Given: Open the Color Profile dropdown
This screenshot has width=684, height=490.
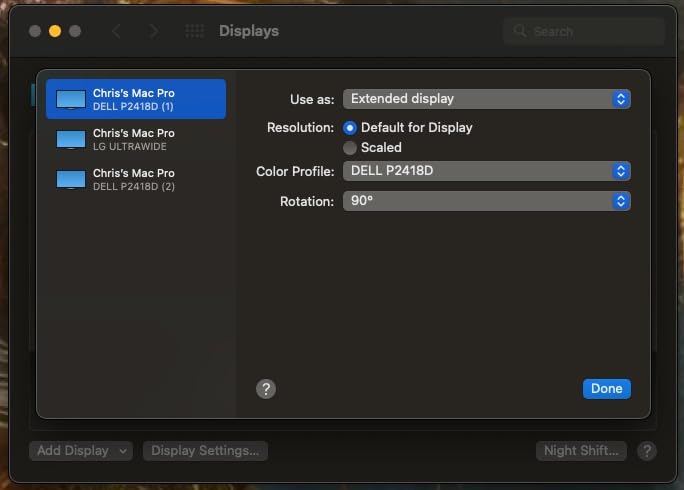Looking at the screenshot, I should tap(486, 171).
